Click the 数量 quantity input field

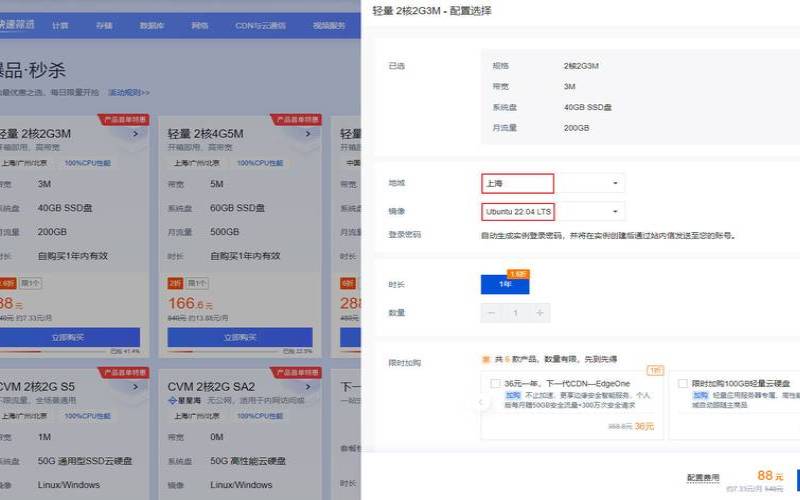[x=516, y=313]
